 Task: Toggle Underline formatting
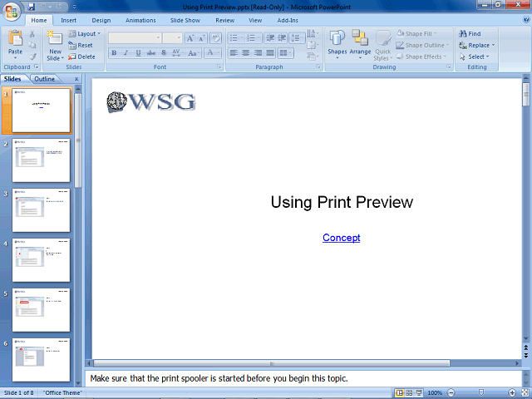138,53
